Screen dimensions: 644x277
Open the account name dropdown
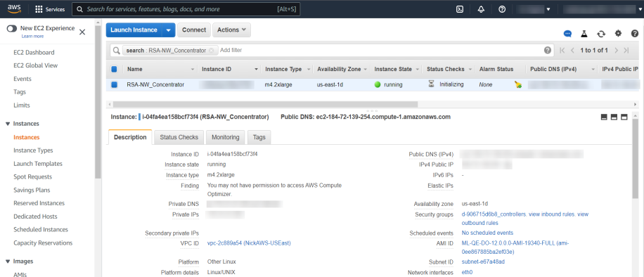point(534,9)
